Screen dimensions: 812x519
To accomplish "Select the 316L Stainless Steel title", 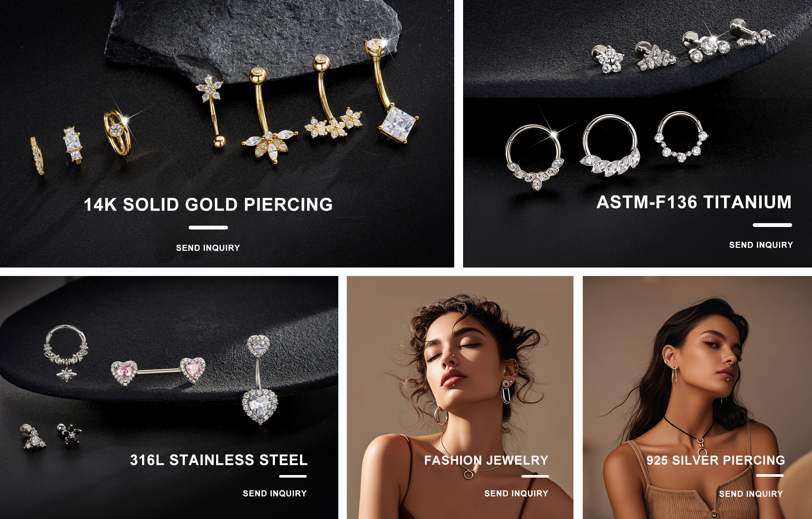I will (x=219, y=460).
